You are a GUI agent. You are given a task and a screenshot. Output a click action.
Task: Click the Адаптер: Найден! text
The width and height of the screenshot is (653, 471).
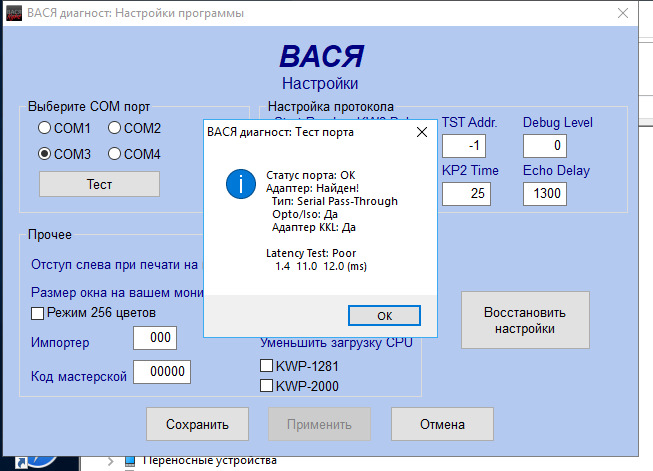point(312,188)
